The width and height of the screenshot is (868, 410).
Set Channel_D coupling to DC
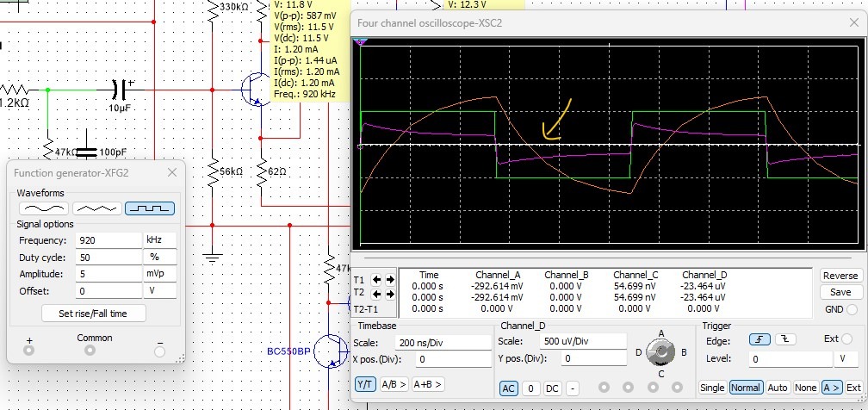tap(552, 388)
